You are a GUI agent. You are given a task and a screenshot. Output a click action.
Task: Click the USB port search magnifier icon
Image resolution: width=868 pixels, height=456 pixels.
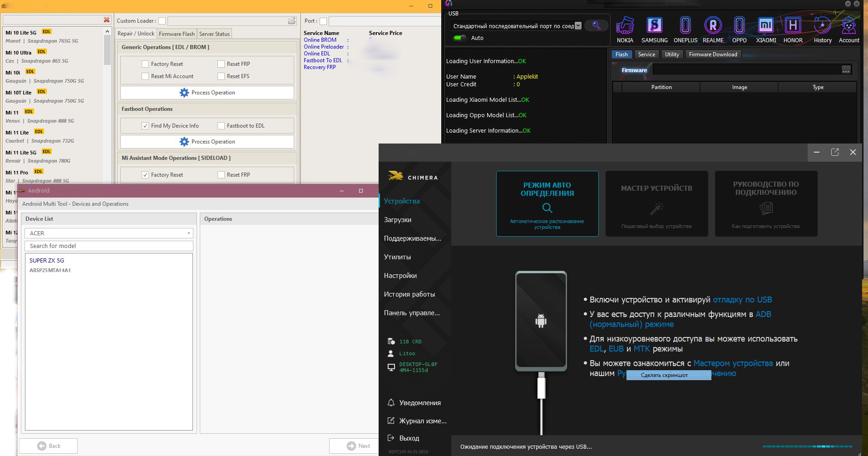coord(596,26)
